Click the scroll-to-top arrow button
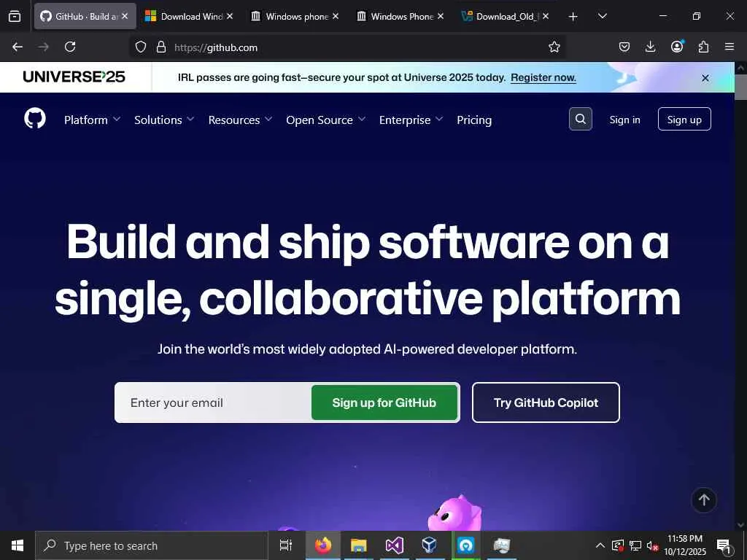Screen dimensions: 747x560 pos(704,500)
